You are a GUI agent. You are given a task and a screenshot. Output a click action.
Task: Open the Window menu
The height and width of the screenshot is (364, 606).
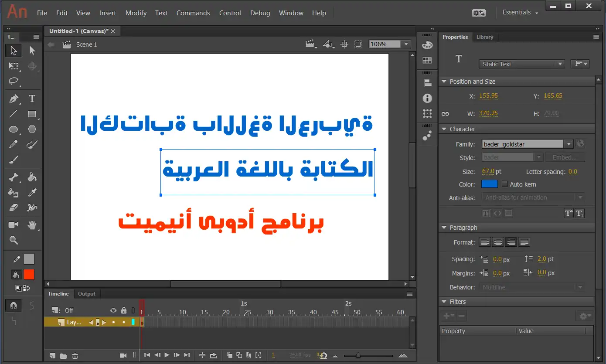pos(291,13)
